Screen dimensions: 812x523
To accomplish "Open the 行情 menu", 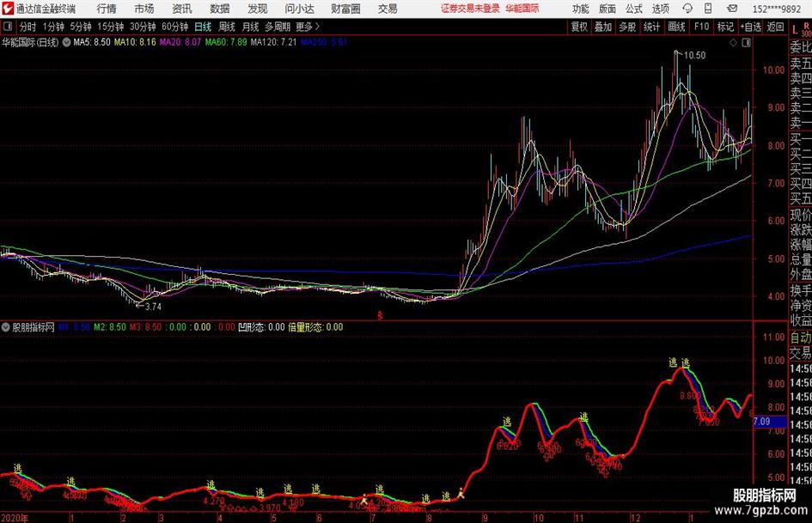I will click(107, 9).
